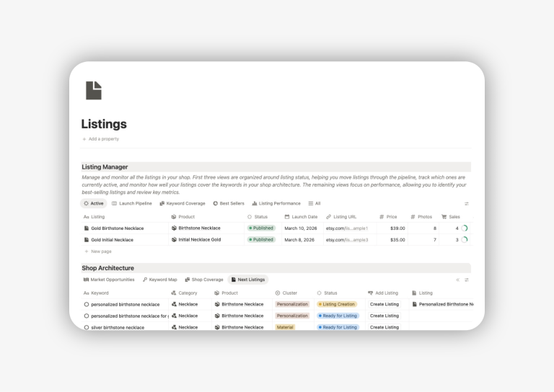Select the All view tab
This screenshot has height=392, width=554.
tap(315, 204)
